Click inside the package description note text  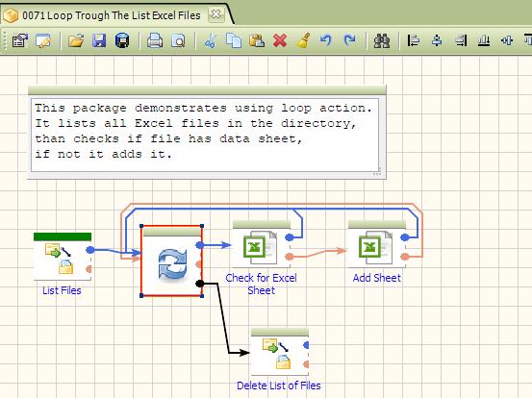point(205,135)
